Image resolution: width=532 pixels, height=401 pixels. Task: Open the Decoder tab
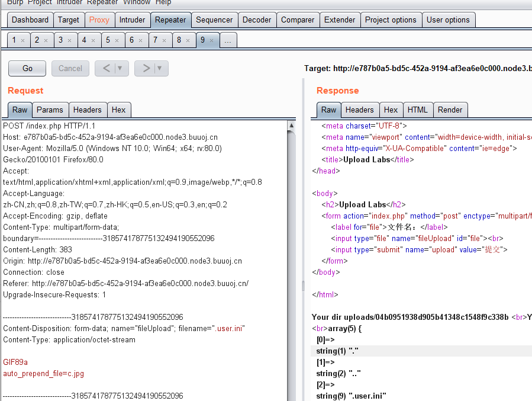(x=257, y=20)
